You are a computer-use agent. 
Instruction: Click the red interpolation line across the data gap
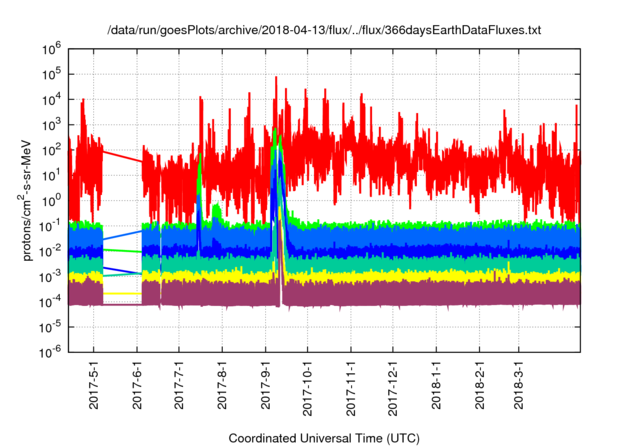point(122,156)
